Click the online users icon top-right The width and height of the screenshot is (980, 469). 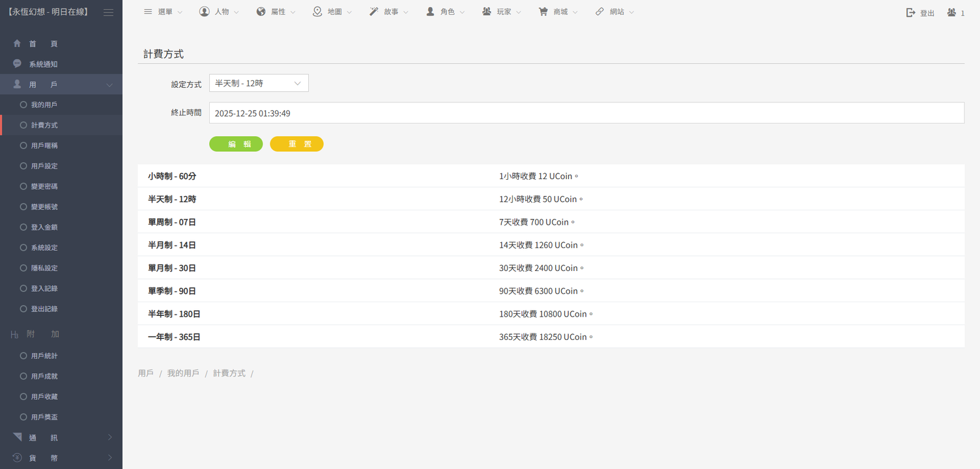coord(952,13)
